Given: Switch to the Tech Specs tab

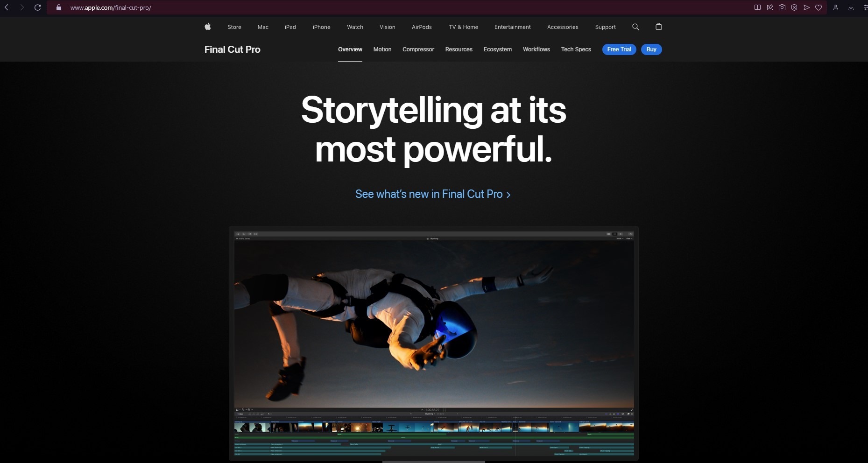Looking at the screenshot, I should [x=576, y=49].
